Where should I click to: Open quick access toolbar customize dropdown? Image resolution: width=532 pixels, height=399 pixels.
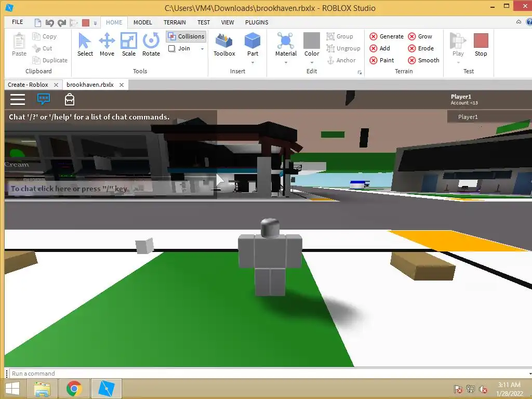click(x=96, y=23)
